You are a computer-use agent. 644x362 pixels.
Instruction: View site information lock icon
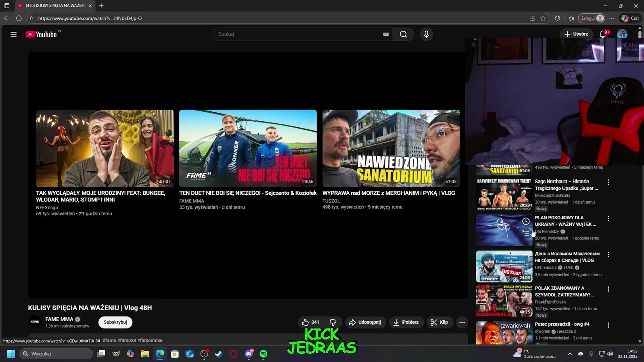pyautogui.click(x=32, y=18)
